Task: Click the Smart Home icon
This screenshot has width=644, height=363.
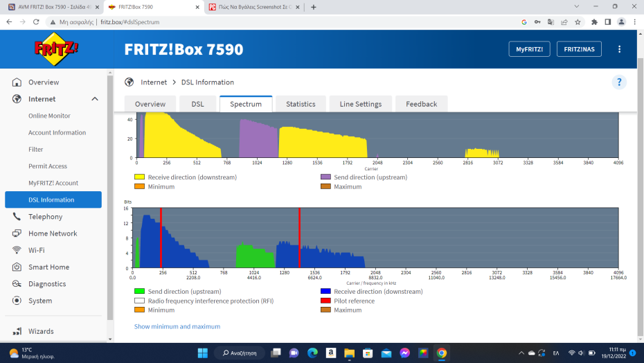Action: click(x=17, y=267)
